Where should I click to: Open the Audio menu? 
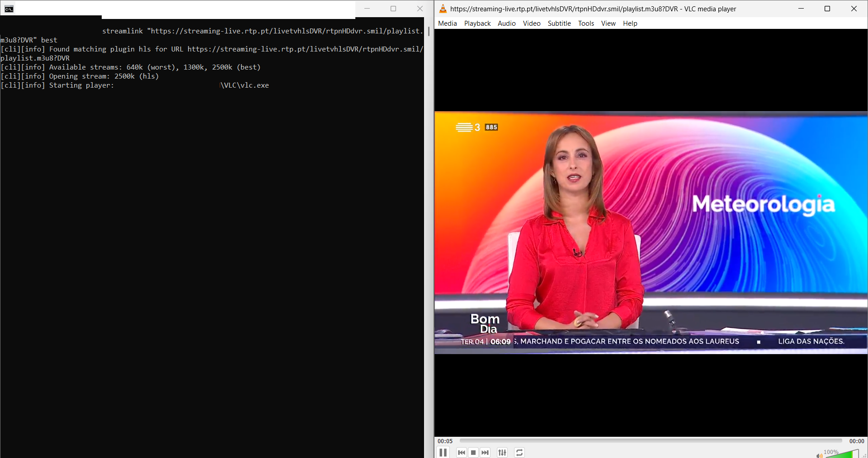506,23
